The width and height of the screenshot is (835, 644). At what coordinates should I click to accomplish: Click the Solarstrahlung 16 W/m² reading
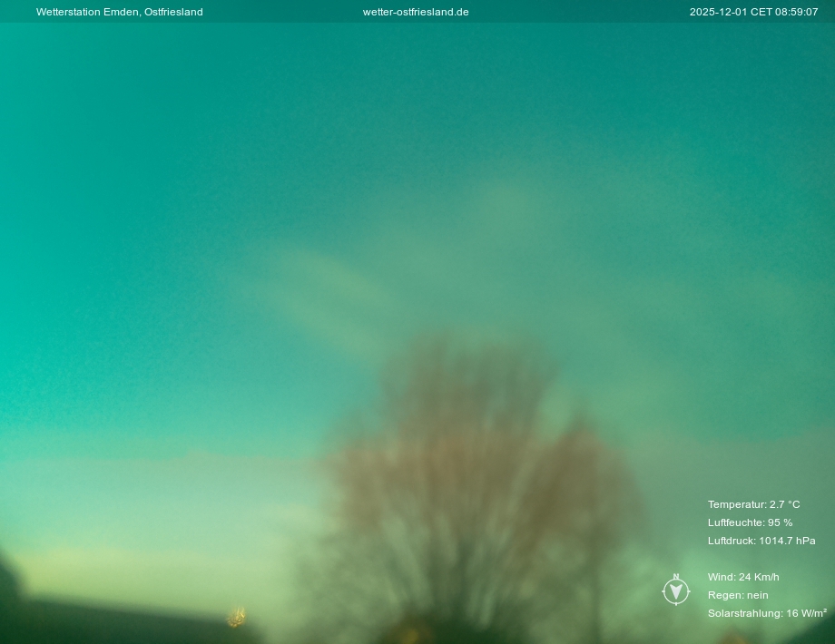pyautogui.click(x=766, y=613)
